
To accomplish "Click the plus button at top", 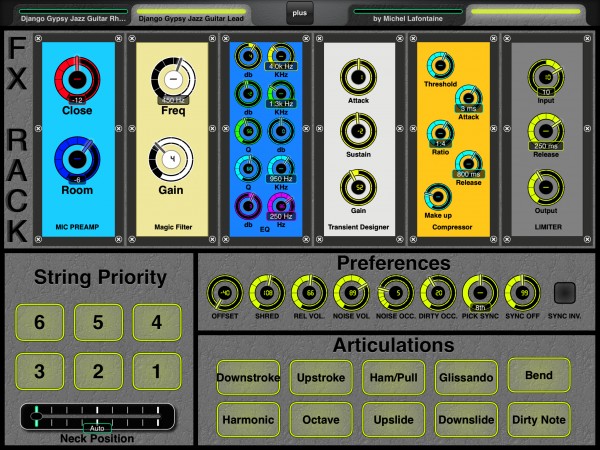I will (300, 13).
